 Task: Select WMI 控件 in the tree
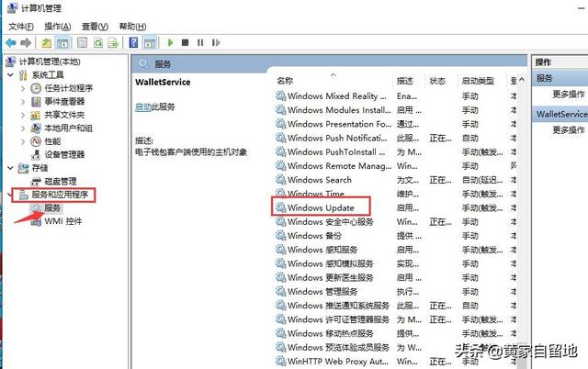point(63,221)
